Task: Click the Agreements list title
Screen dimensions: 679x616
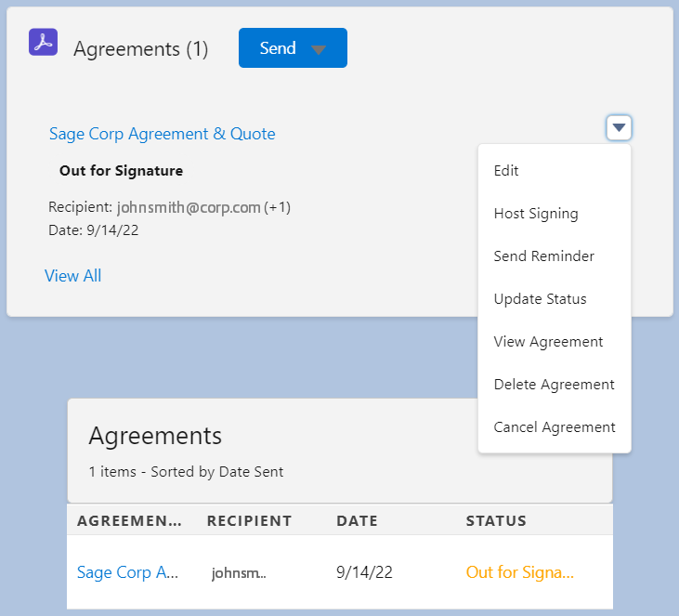Action: click(155, 436)
